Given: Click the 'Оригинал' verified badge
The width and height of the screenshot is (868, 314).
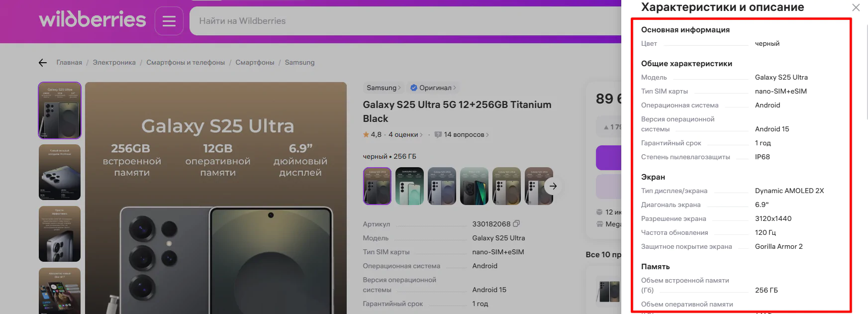Looking at the screenshot, I should pos(433,88).
